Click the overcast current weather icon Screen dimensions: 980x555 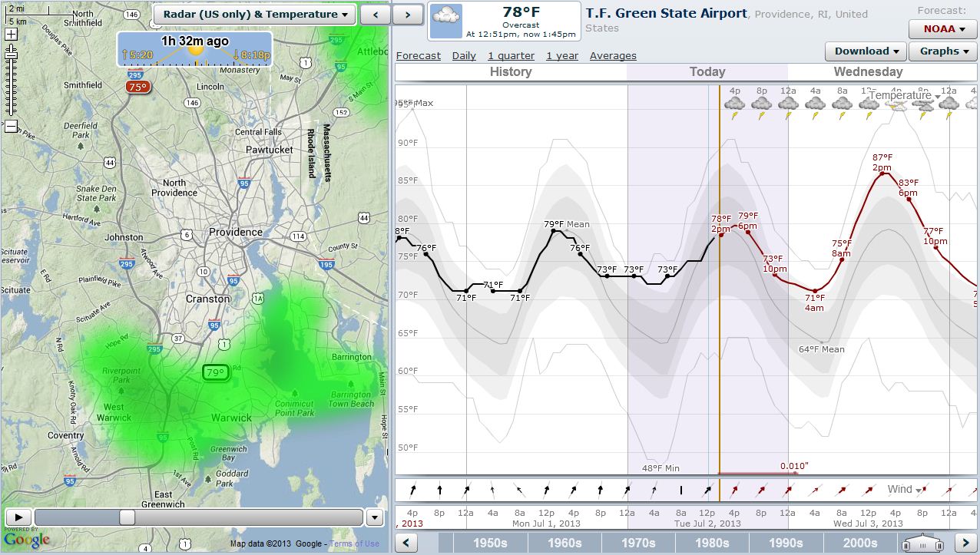[446, 21]
